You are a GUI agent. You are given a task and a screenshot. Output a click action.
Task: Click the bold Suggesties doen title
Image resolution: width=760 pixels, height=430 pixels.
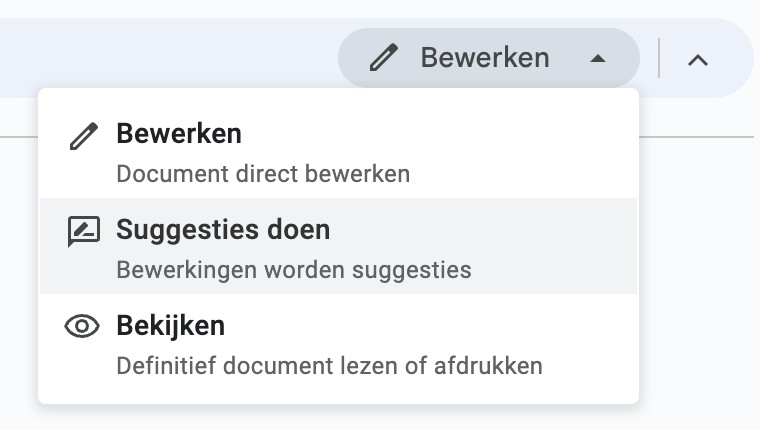pos(223,229)
